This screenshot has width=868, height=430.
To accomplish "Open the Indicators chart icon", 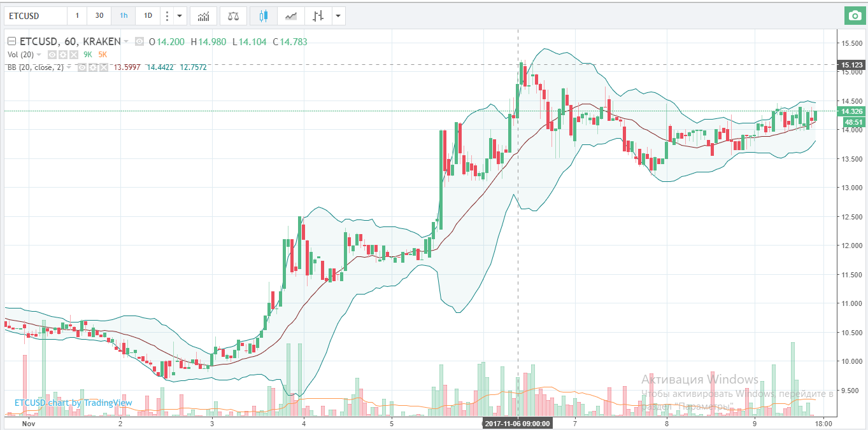I will click(203, 15).
